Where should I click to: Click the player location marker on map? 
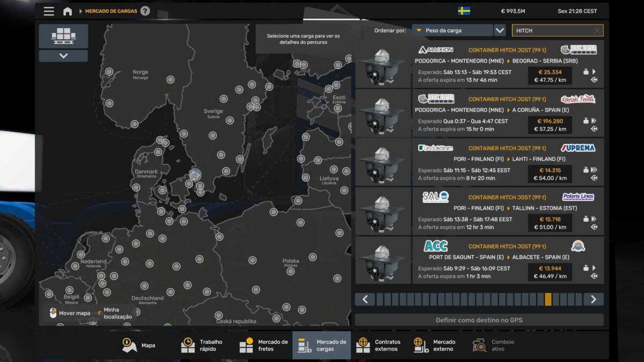195,175
